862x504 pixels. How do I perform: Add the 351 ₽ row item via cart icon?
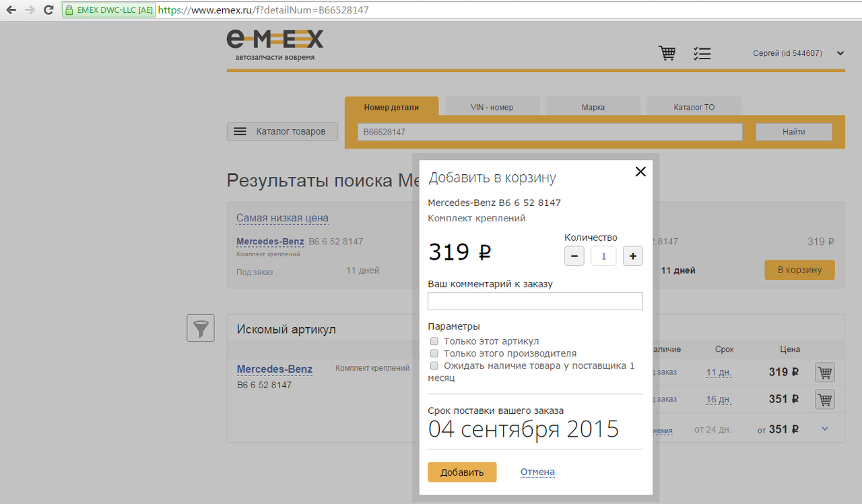pyautogui.click(x=824, y=400)
